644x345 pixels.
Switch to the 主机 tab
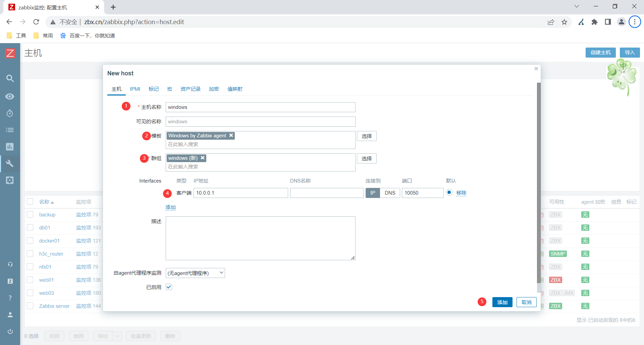pyautogui.click(x=116, y=89)
